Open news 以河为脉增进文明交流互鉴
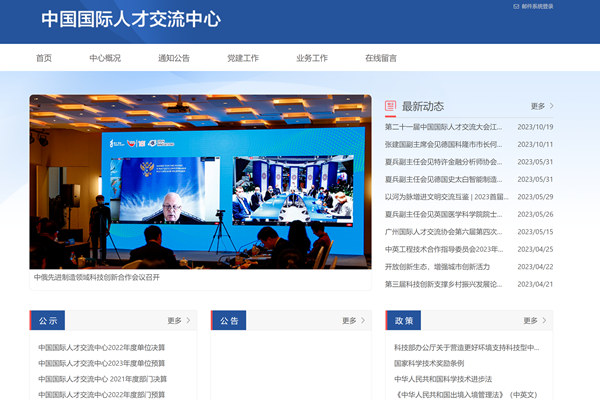 [447, 197]
